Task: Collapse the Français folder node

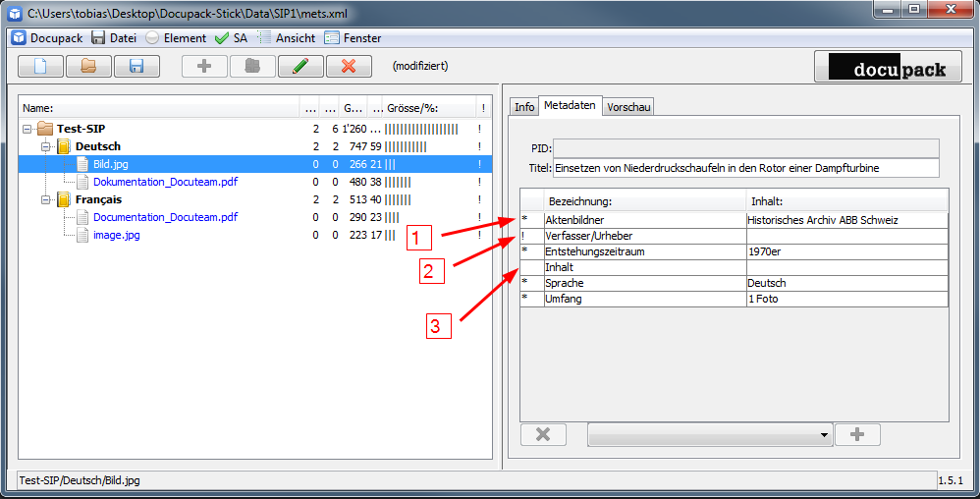Action: 45,199
